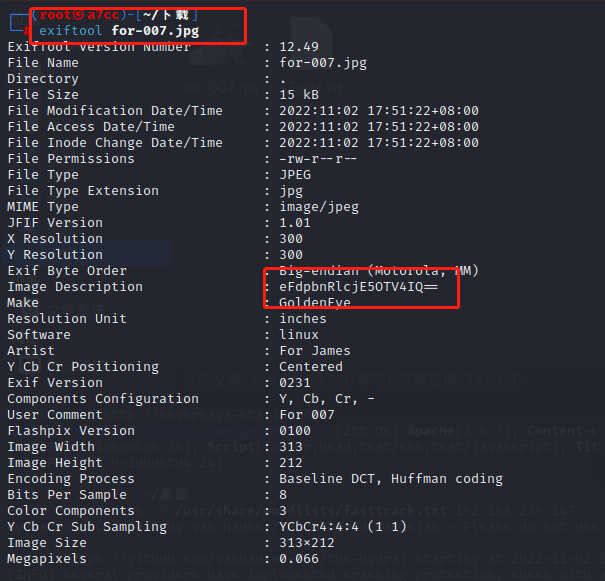Click the File Modification Date/Time value
The height and width of the screenshot is (581, 605).
point(379,111)
